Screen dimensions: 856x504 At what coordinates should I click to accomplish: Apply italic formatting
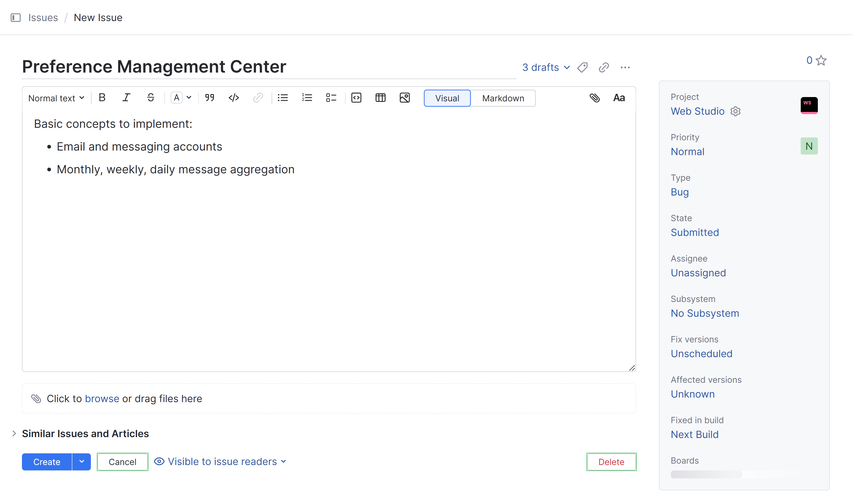pyautogui.click(x=126, y=98)
